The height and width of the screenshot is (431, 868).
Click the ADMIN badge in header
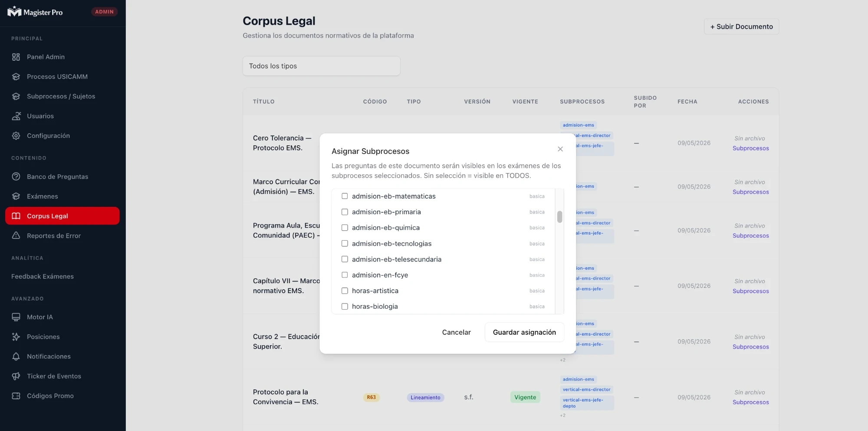tap(104, 12)
